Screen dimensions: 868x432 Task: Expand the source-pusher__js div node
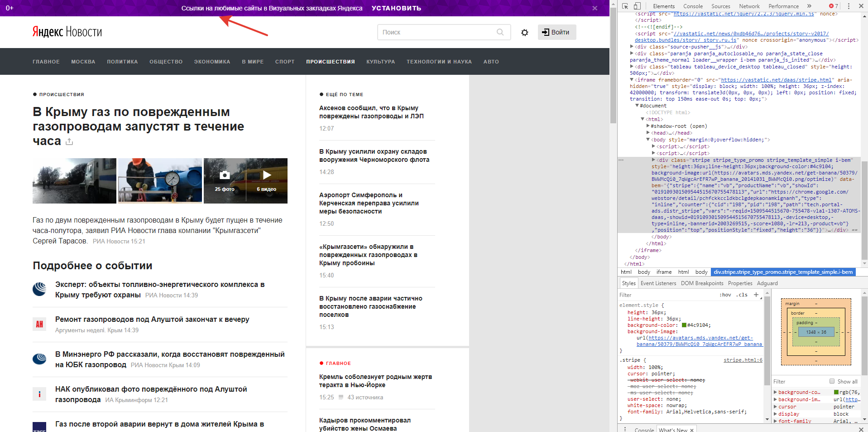point(632,47)
